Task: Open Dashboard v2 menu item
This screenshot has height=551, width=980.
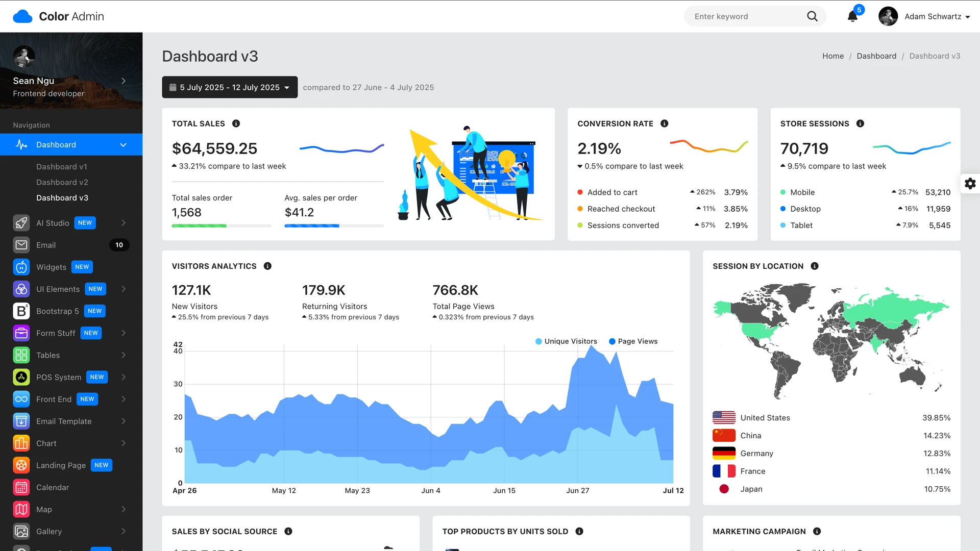Action: tap(62, 182)
